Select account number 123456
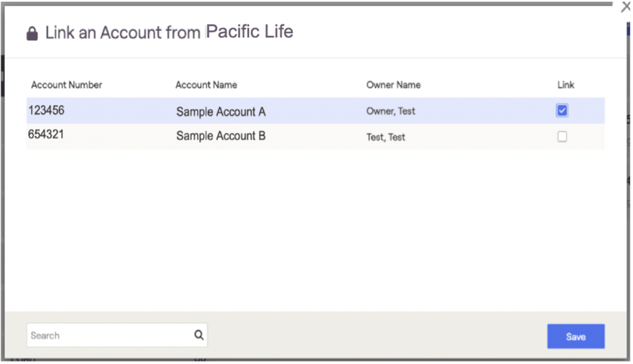Screen dimensions: 633x364 coord(46,111)
